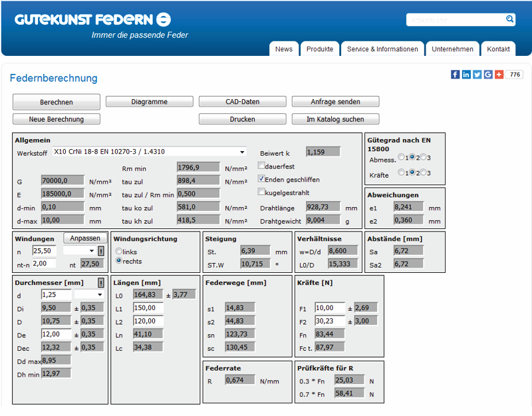Go to the Kontakt tab
532x416 pixels.
pyautogui.click(x=498, y=49)
